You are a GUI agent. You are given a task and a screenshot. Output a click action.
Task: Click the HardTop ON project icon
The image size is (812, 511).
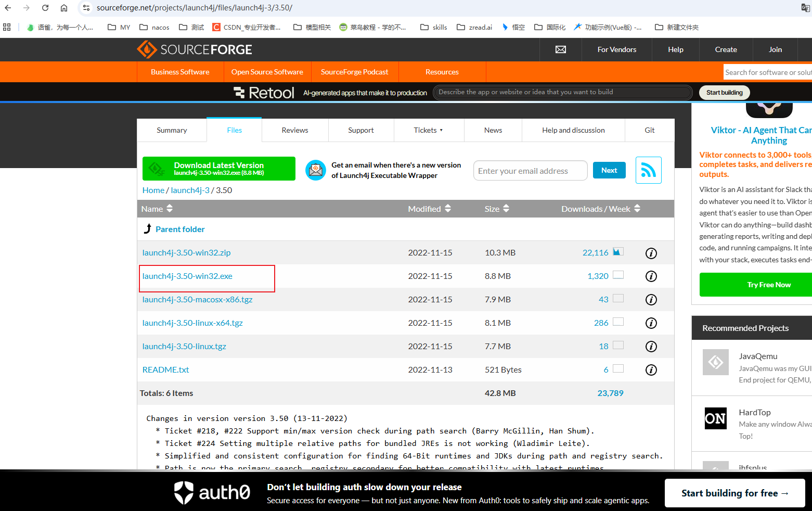click(x=715, y=418)
